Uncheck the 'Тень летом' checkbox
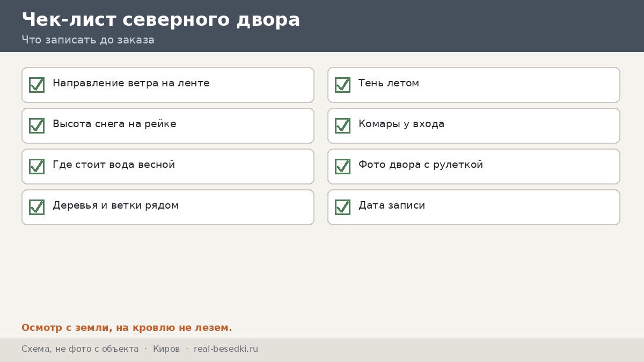This screenshot has height=362, width=644. click(342, 85)
